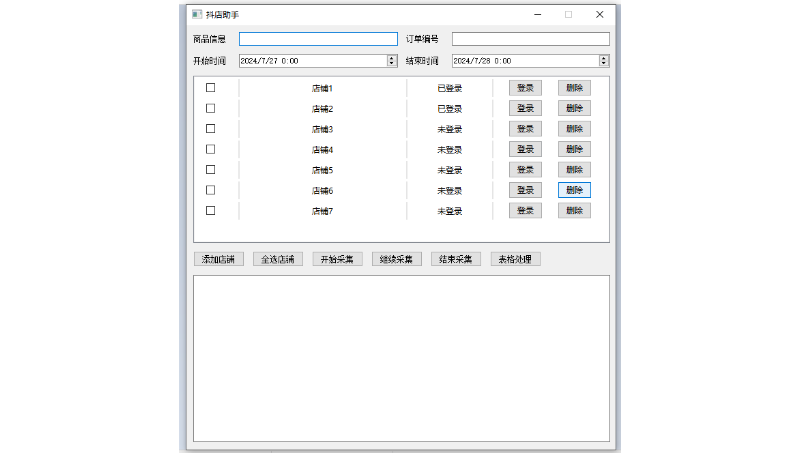Click 继续采集 to resume collecting
800x453 pixels.
tap(396, 259)
